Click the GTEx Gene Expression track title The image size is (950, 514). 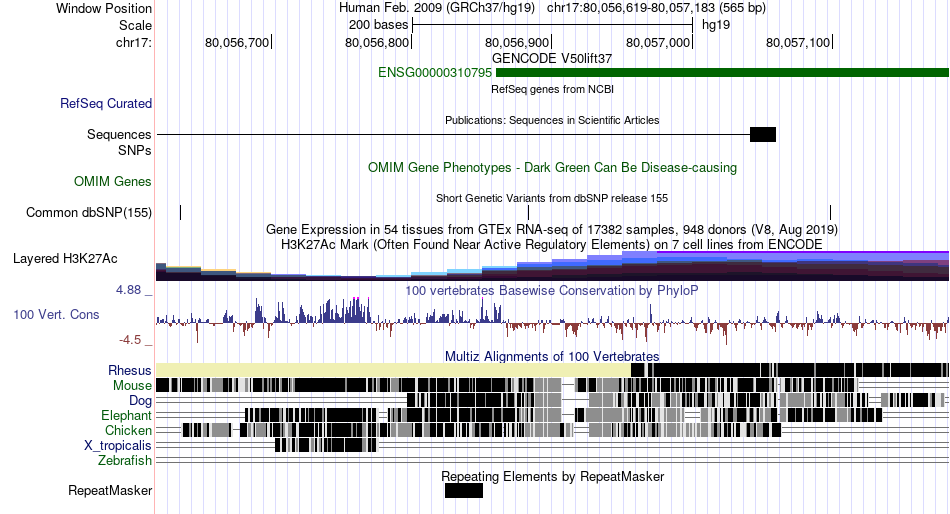[x=552, y=230]
